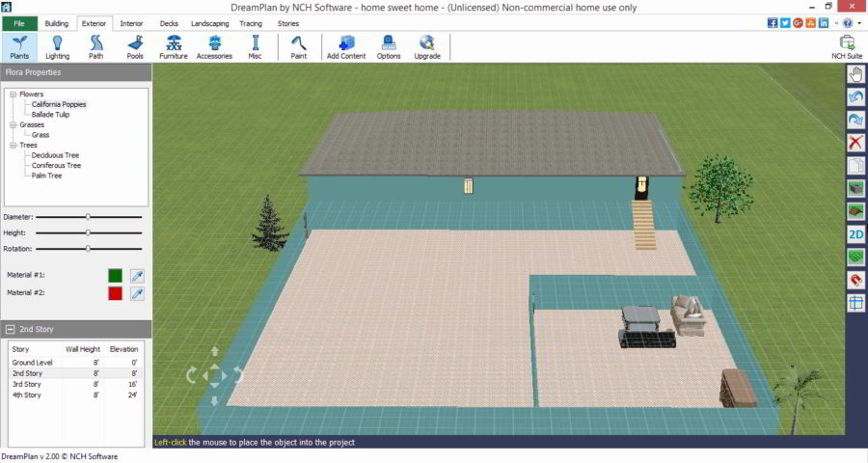Image resolution: width=868 pixels, height=463 pixels.
Task: Select California Poppies in the flora list
Action: 59,104
